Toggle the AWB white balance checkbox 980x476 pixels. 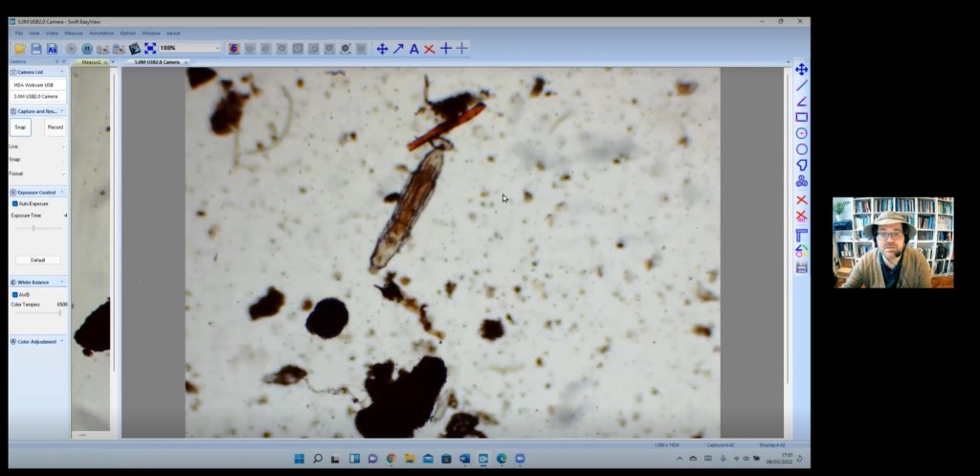click(x=14, y=294)
